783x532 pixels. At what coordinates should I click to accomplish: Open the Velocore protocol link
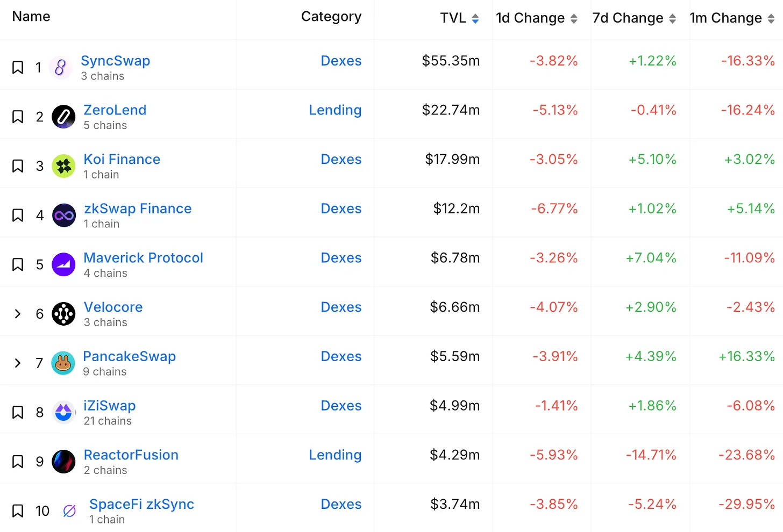click(113, 307)
